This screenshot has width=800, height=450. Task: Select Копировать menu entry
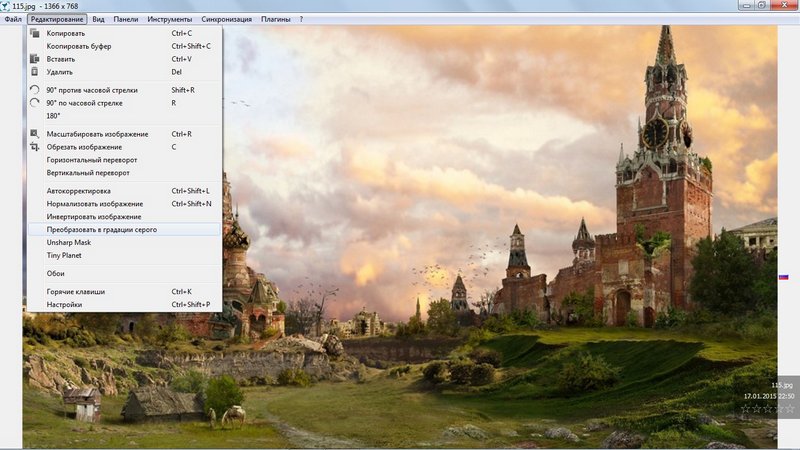click(124, 33)
